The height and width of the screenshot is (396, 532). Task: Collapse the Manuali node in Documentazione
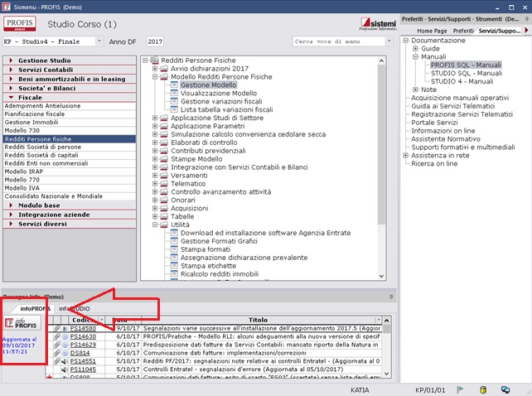click(x=415, y=57)
